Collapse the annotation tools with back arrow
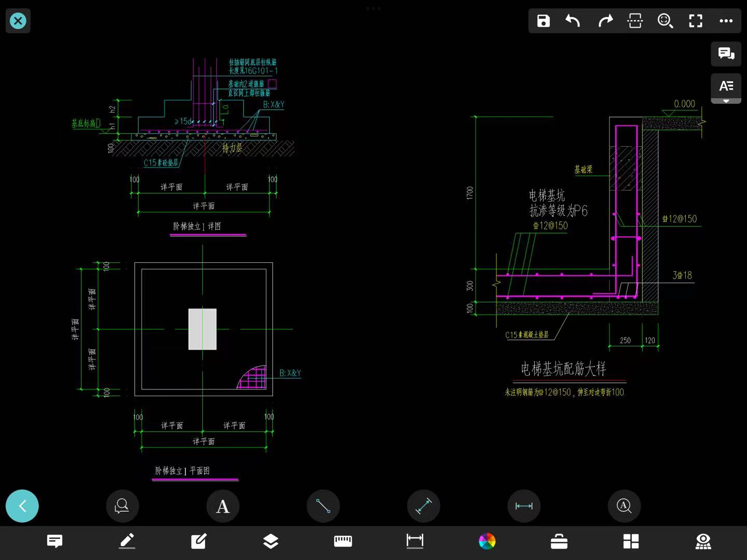 tap(22, 506)
